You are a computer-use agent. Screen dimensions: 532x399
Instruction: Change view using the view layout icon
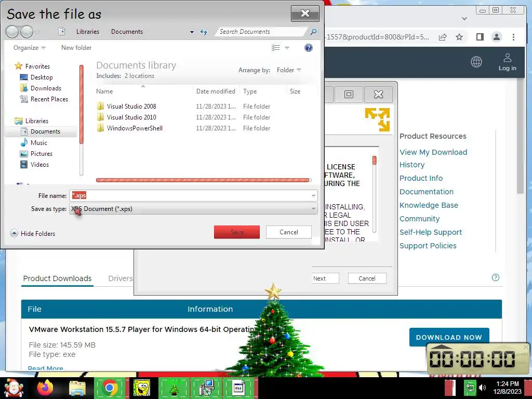point(275,48)
